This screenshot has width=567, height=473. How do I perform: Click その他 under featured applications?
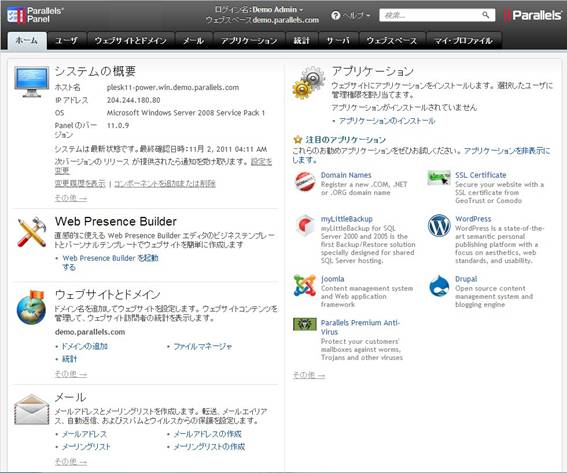(309, 375)
